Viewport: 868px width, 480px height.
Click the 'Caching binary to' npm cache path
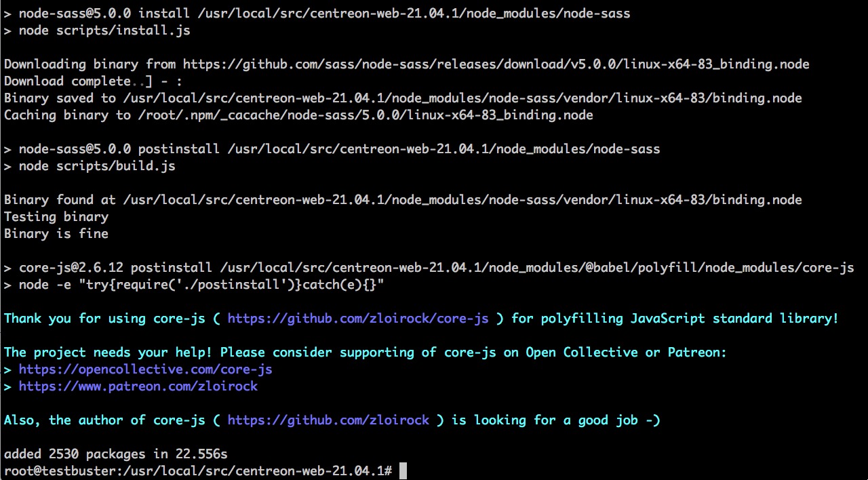tap(366, 115)
